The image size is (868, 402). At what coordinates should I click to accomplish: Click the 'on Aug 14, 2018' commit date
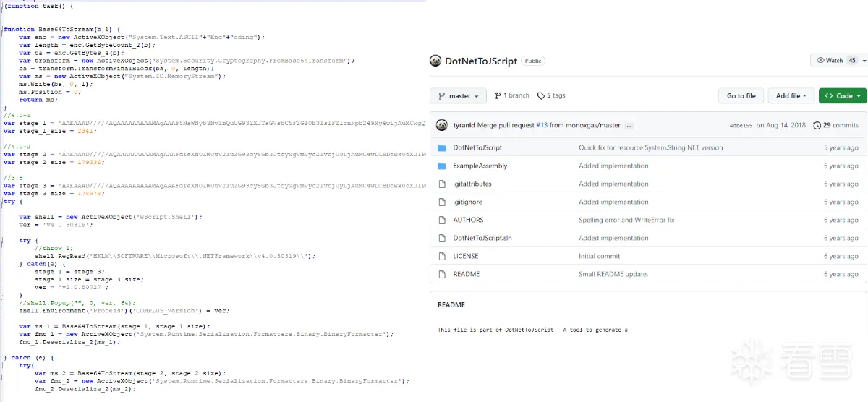pos(780,125)
